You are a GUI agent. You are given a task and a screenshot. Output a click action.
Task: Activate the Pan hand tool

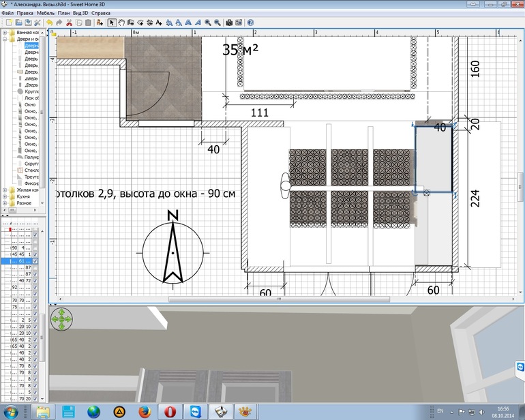tap(121, 22)
